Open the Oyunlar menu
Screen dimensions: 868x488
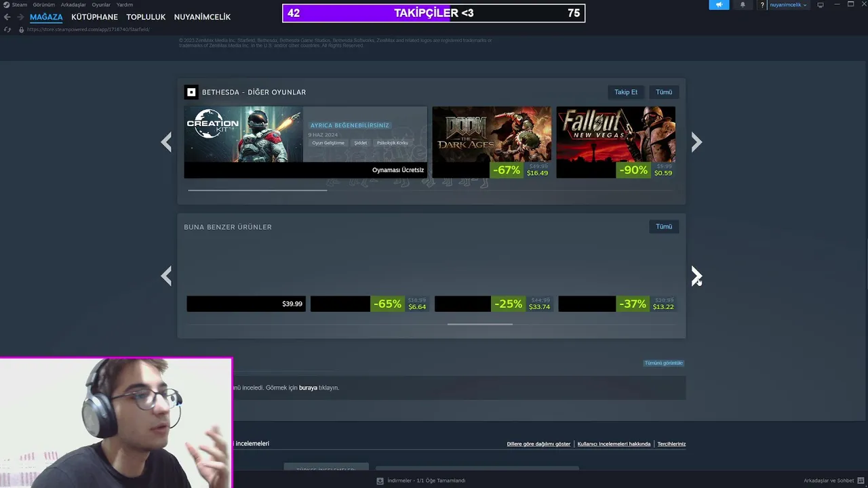coord(101,5)
